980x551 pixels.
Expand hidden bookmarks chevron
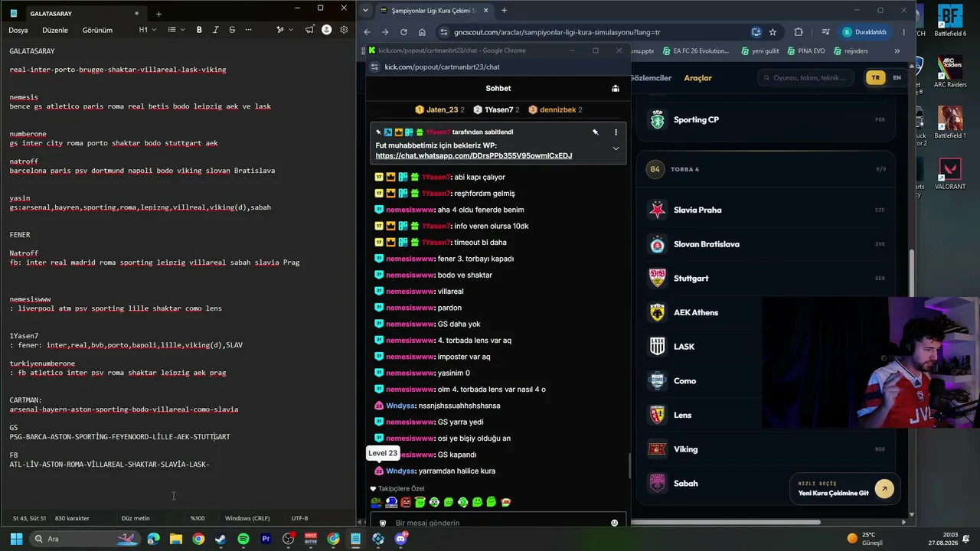pos(897,51)
